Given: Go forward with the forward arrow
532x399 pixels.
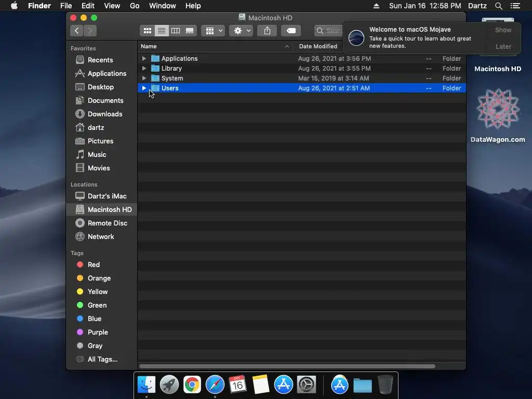Looking at the screenshot, I should [x=90, y=31].
